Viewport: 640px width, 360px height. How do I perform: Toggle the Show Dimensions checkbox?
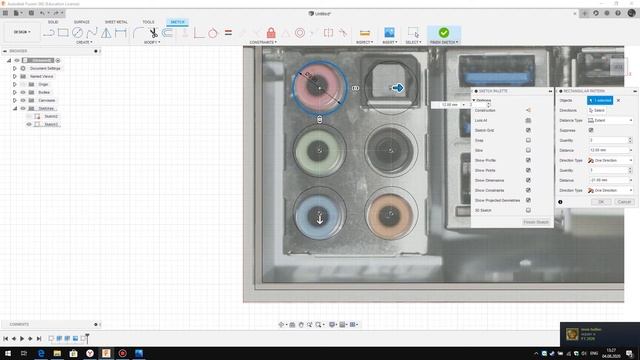528,180
